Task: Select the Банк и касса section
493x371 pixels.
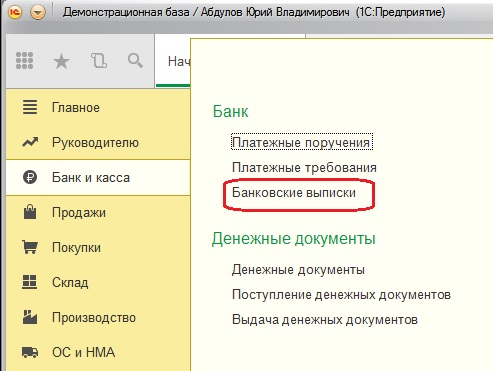Action: (98, 177)
